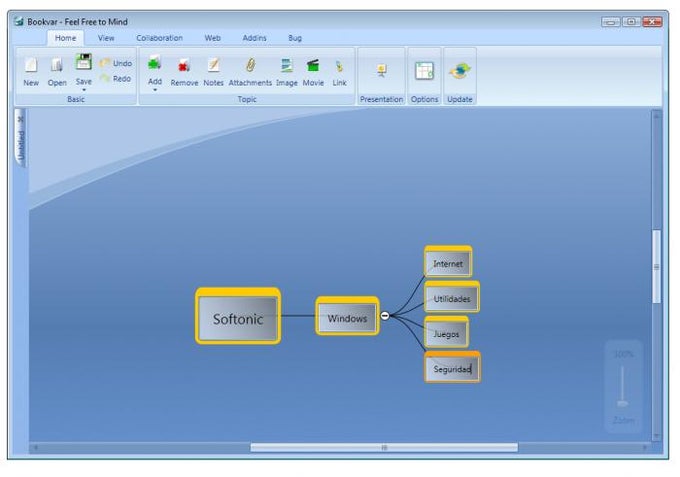Select the Softonic root topic
680x477 pixels.
click(238, 316)
